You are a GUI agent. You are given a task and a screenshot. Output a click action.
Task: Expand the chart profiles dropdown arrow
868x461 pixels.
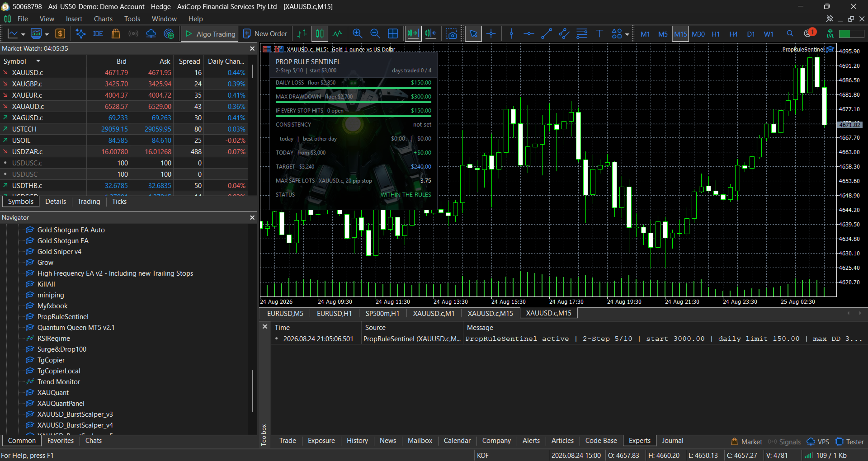(47, 34)
